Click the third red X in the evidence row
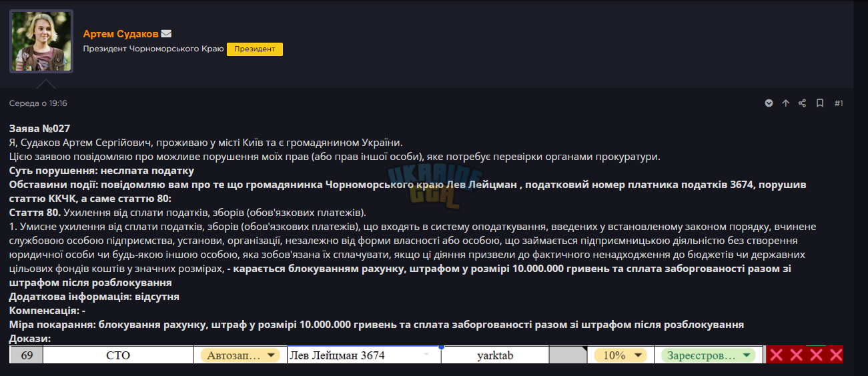This screenshot has height=376, width=868. click(816, 355)
